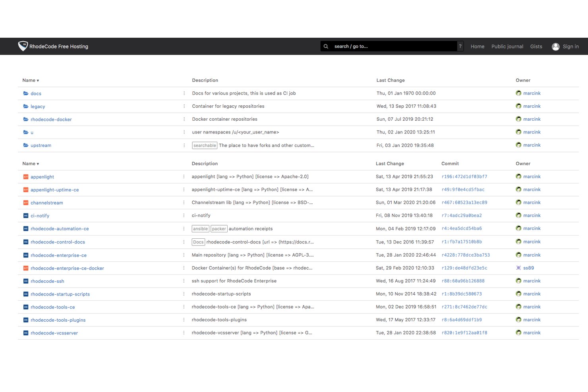Screen dimensions: 588x392
Task: Open commit r467:60523a13ec89
Action: 464,203
